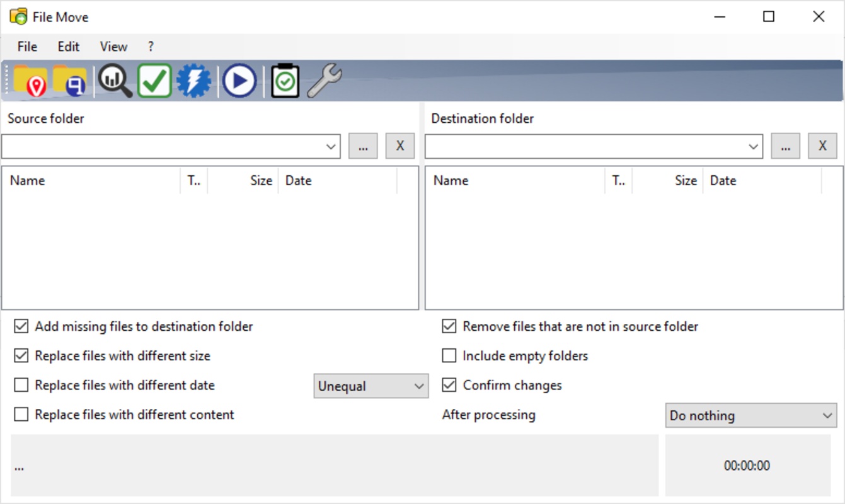
Task: Clear source folder with the X button
Action: (400, 146)
